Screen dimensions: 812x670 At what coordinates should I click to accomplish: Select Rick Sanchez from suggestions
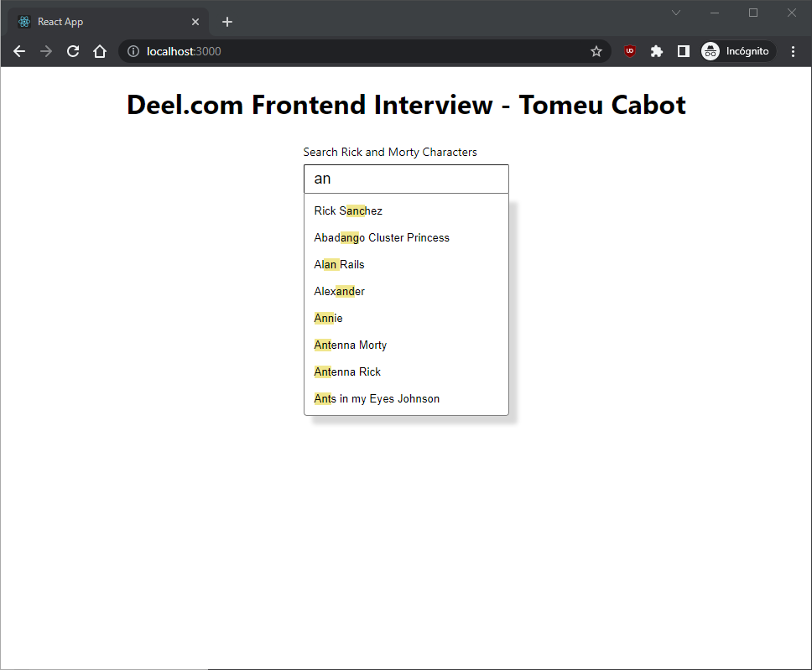pyautogui.click(x=406, y=210)
